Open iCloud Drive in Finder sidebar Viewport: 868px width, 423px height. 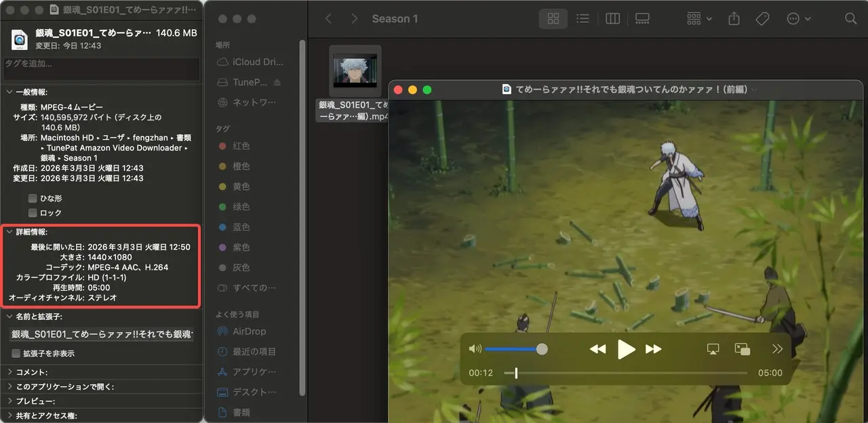tap(251, 62)
